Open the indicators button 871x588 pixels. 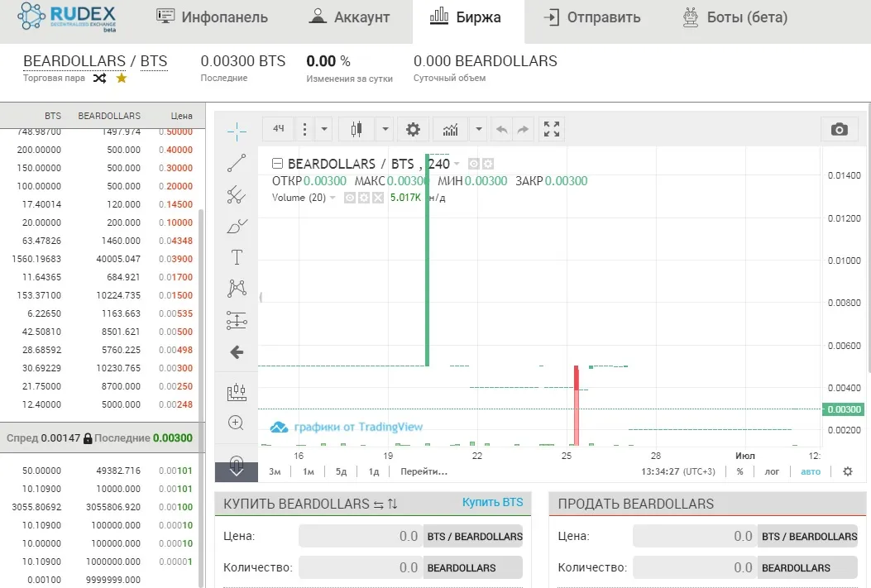click(451, 129)
